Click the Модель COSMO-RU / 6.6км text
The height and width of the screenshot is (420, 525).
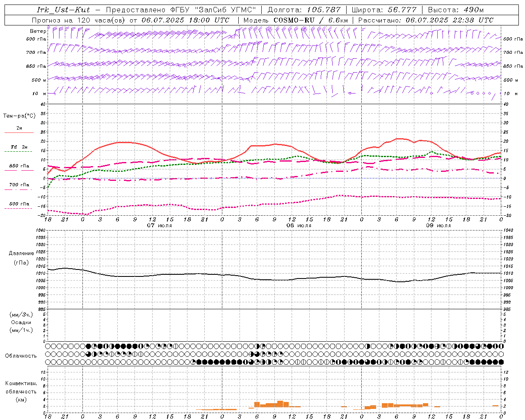coord(296,20)
